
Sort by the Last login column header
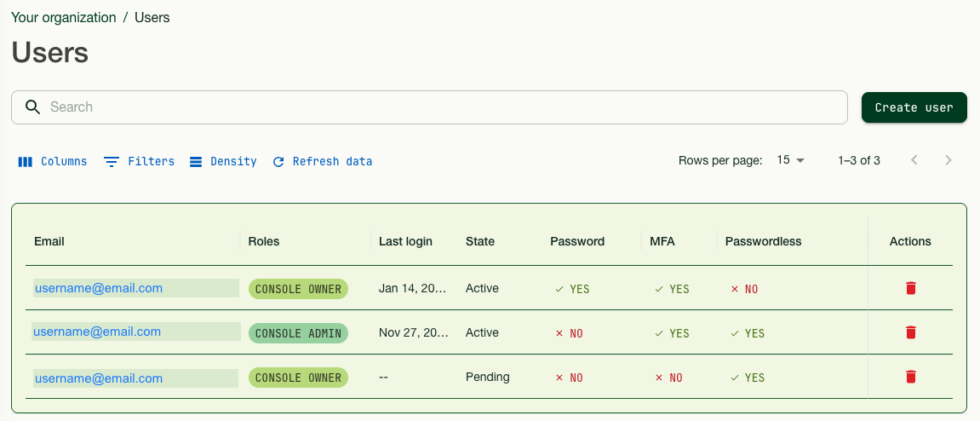[405, 241]
